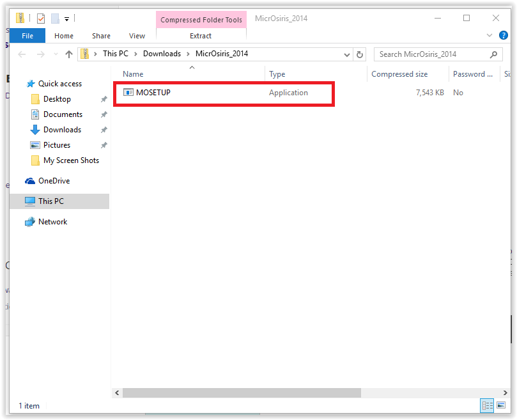Screen dimensions: 517x420
Task: Click the 7,543 KB size cell
Action: coord(429,93)
